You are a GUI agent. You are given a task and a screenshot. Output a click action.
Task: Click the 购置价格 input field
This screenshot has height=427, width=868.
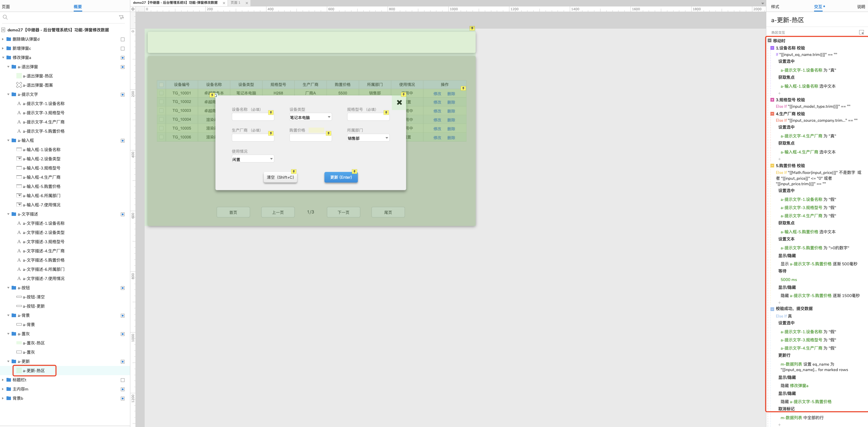click(x=310, y=138)
